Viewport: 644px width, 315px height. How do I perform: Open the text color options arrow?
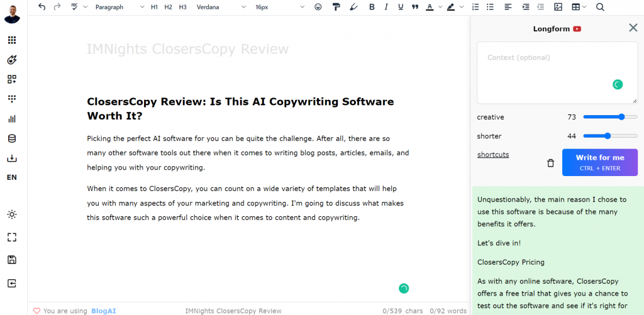click(440, 7)
